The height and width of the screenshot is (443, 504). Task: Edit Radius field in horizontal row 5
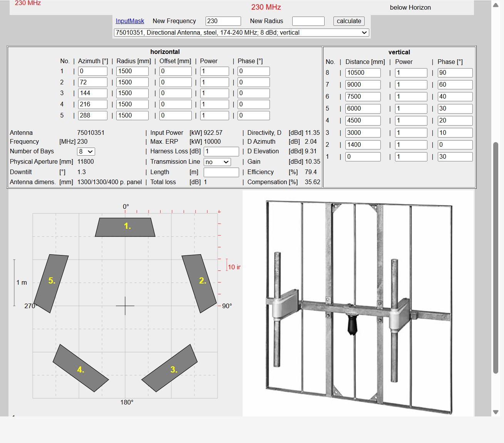[x=132, y=116]
